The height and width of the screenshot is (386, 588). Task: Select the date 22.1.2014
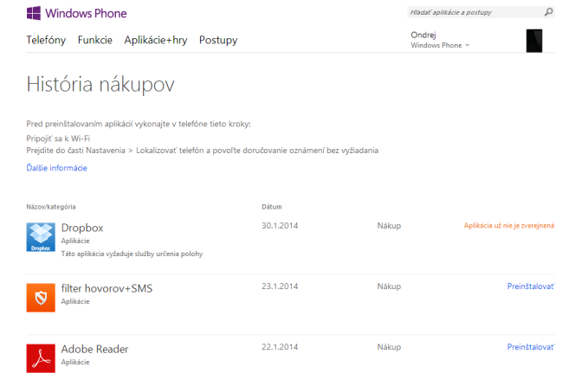tap(280, 347)
